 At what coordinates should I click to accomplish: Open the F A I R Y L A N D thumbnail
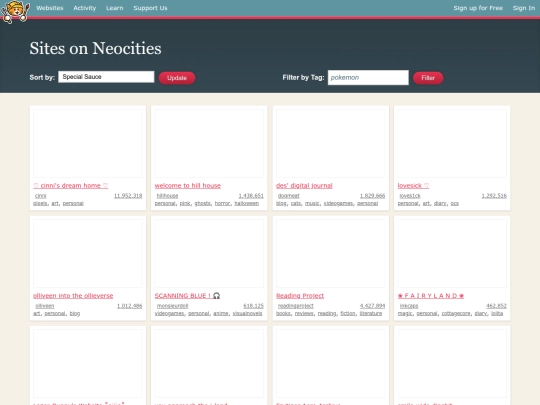(452, 253)
